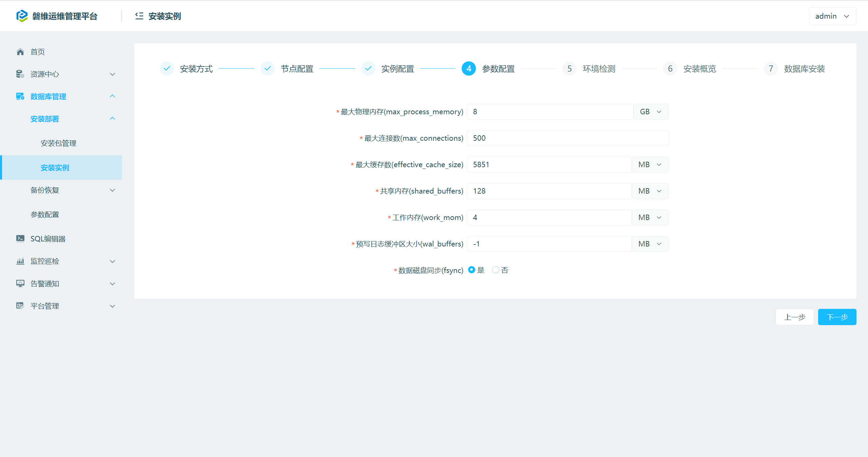
Task: Click the 上一步 button
Action: (794, 317)
